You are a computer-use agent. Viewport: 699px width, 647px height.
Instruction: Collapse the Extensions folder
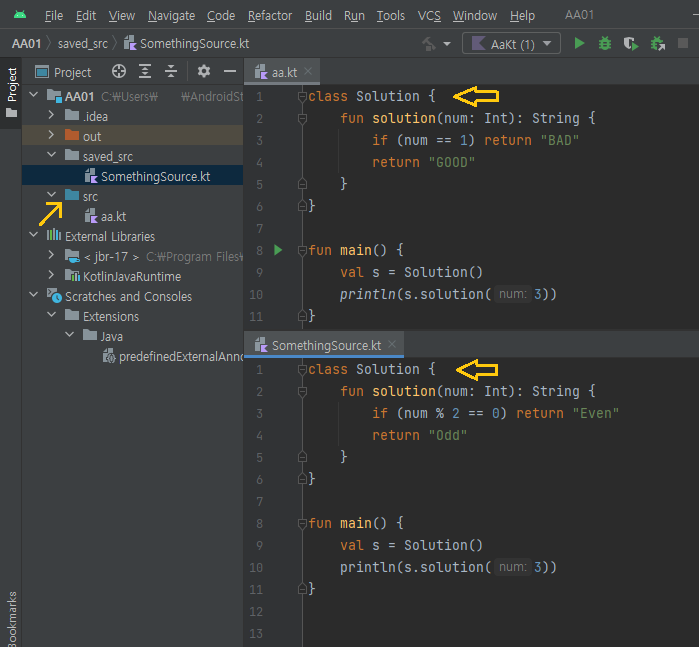pos(52,314)
